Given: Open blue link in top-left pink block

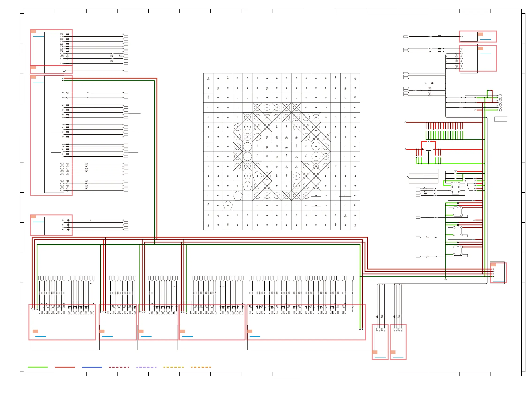Looking at the screenshot, I should pyautogui.click(x=38, y=36).
